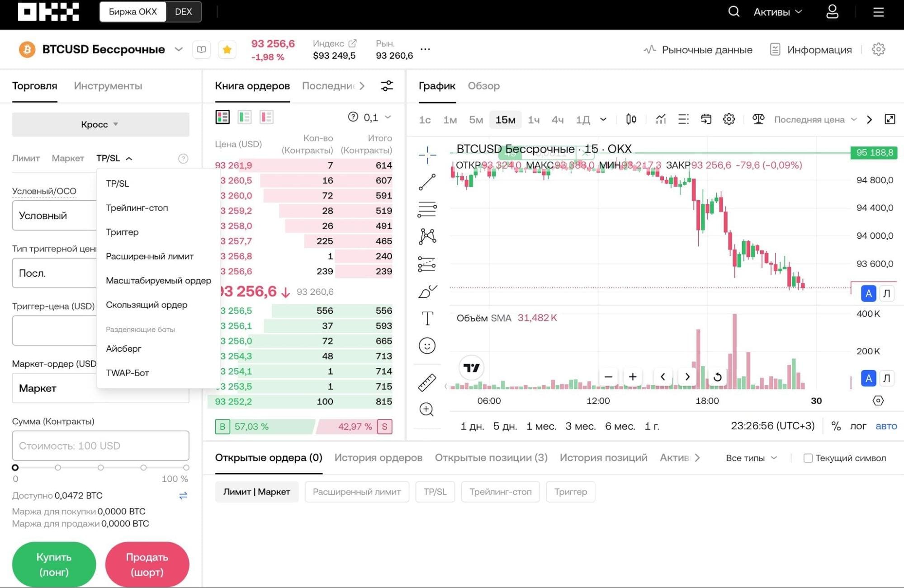
Task: Open the hamburger menu in top bar
Action: pyautogui.click(x=878, y=12)
